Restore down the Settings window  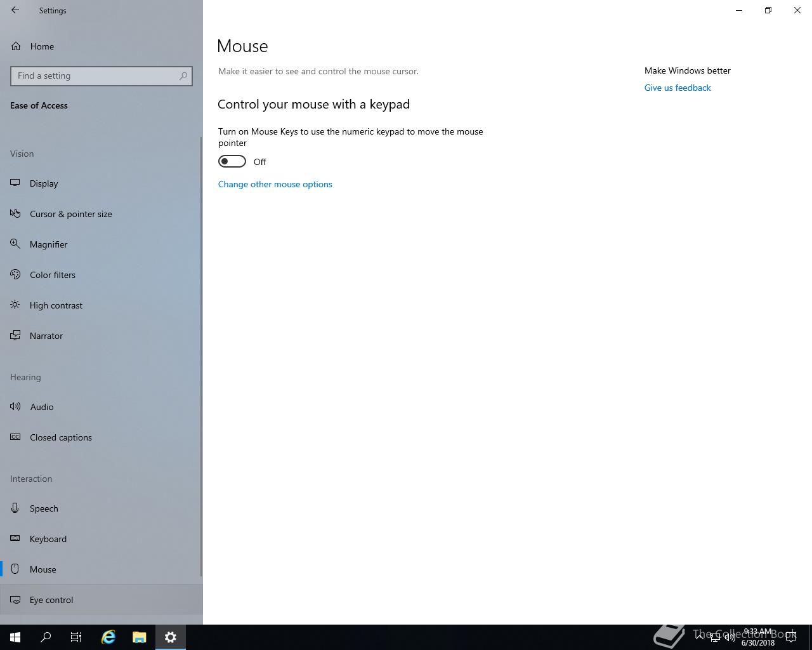(768, 10)
